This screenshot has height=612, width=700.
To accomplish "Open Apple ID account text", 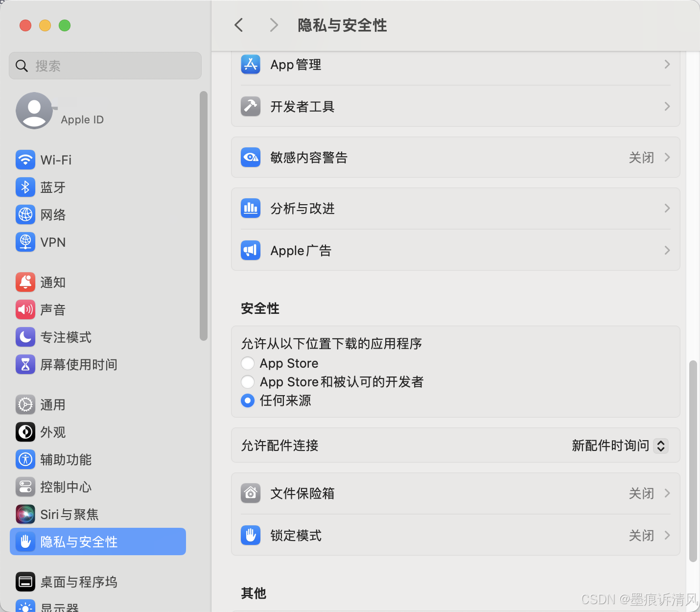I will click(x=82, y=120).
